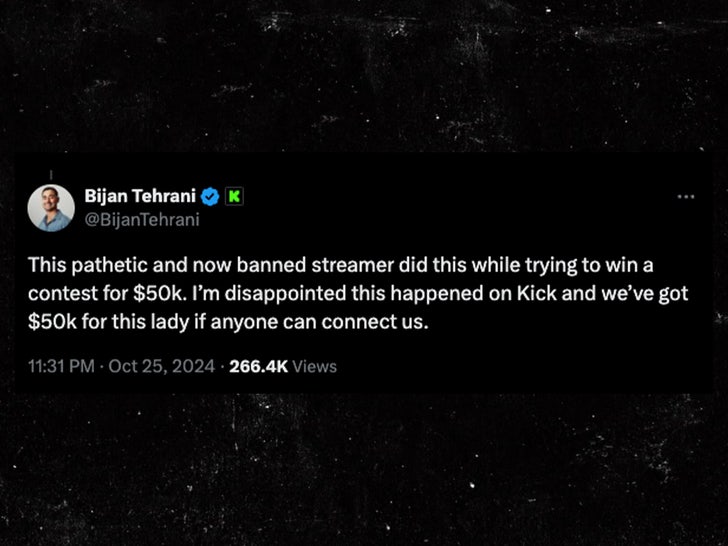Open the three-dot more options menu
Viewport: 728px width, 546px height.
pos(686,196)
